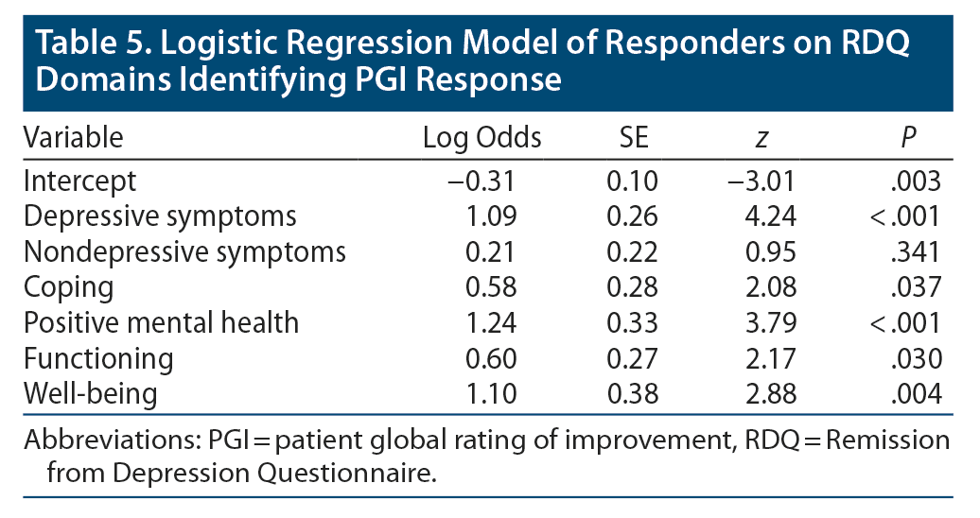This screenshot has width=980, height=518.
Task: Click the Functioning row label
Action: pos(98,358)
